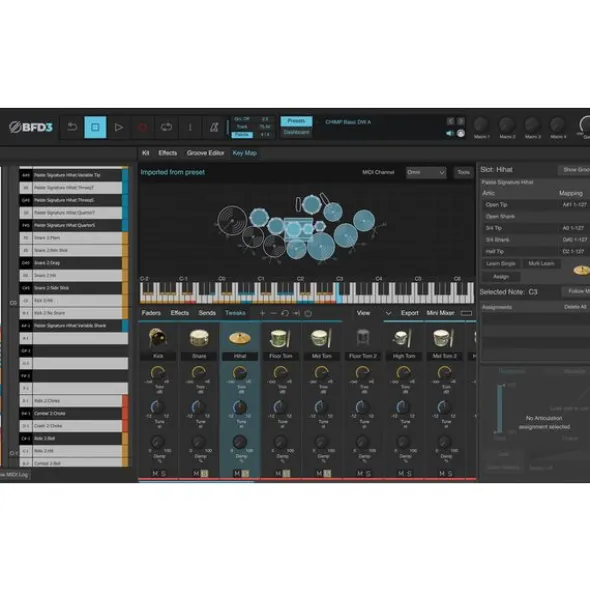The width and height of the screenshot is (590, 591).
Task: Solo the Floor Tom channel
Action: coord(287,473)
